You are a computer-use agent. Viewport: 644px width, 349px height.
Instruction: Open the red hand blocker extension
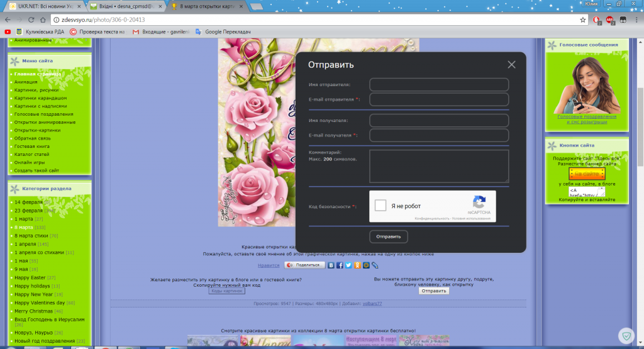click(596, 19)
